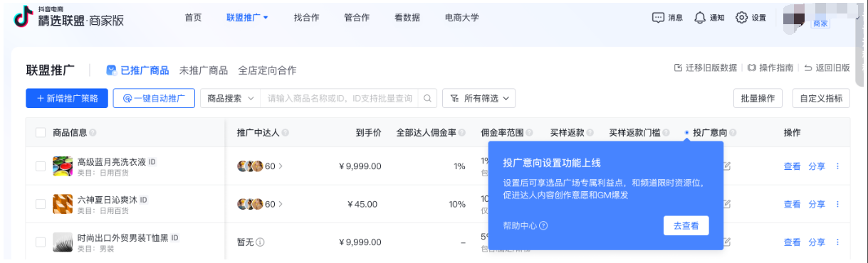The width and height of the screenshot is (868, 263).
Task: Click the 时尚出口外贸男装T恤黑 product thumbnail
Action: click(63, 242)
